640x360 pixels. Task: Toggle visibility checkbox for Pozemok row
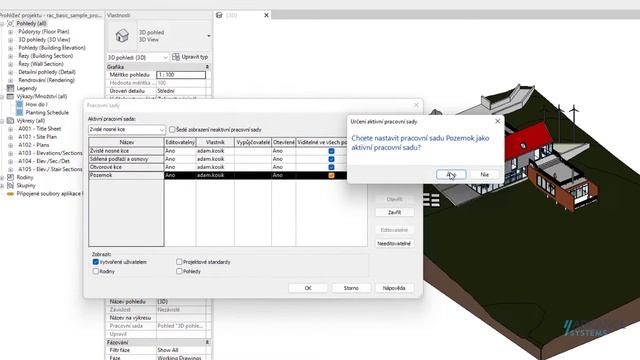(331, 176)
